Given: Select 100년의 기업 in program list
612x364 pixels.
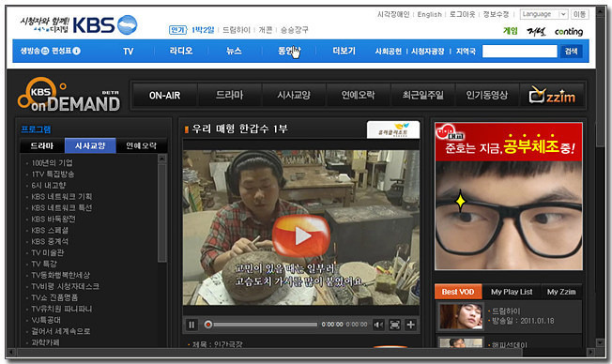Looking at the screenshot, I should pyautogui.click(x=52, y=163).
